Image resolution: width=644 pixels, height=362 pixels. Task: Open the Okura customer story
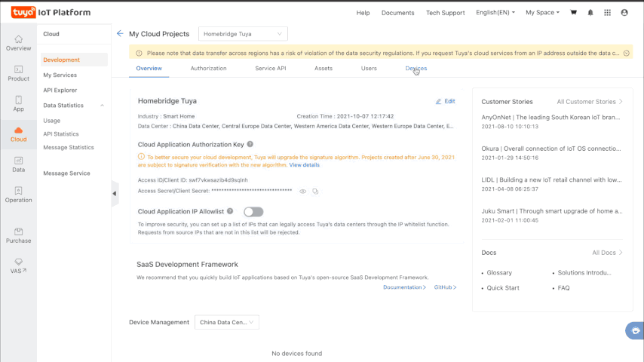click(x=551, y=149)
